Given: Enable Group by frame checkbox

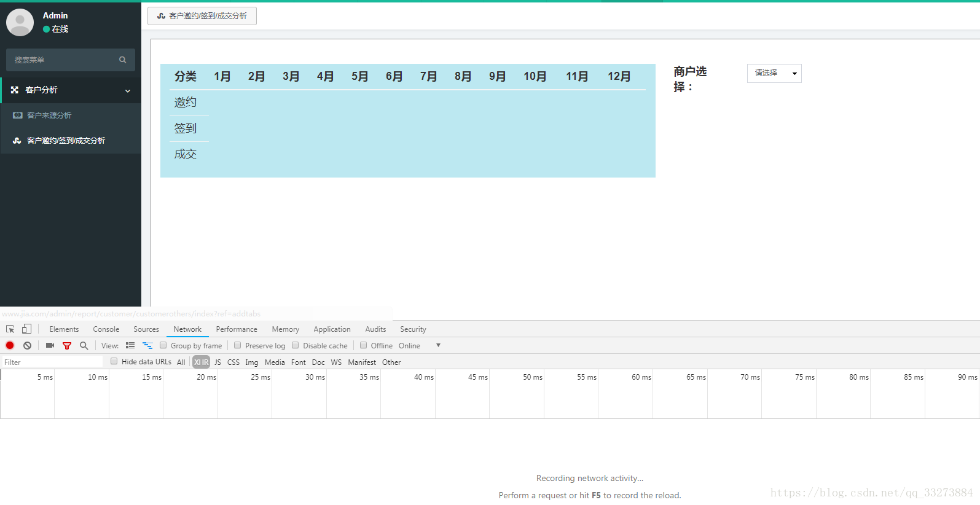Looking at the screenshot, I should pos(163,345).
